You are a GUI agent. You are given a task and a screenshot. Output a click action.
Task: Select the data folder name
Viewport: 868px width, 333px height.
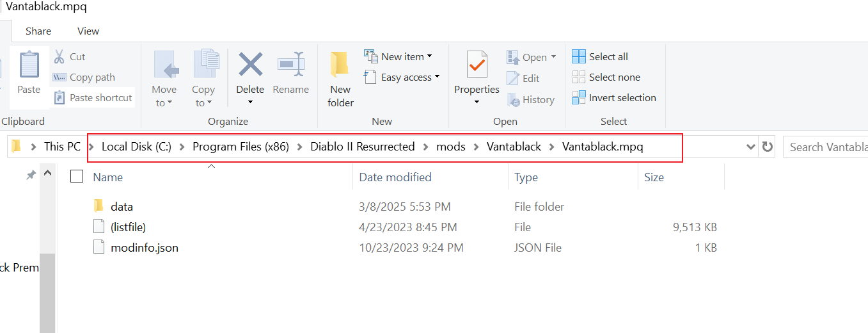pos(122,206)
